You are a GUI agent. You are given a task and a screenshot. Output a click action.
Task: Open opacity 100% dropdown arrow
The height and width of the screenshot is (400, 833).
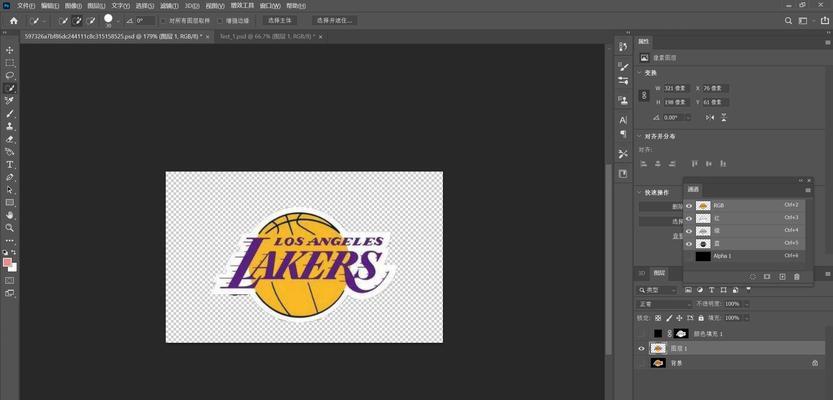[746, 304]
